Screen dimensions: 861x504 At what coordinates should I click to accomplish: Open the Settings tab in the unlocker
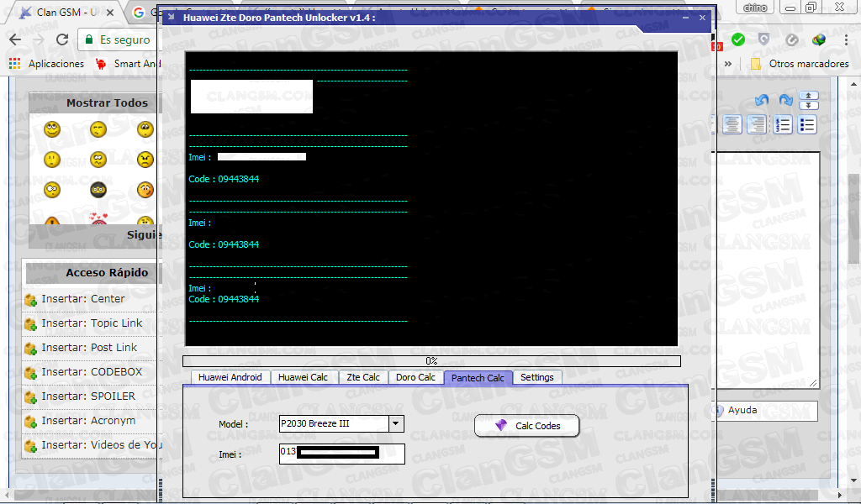(537, 377)
